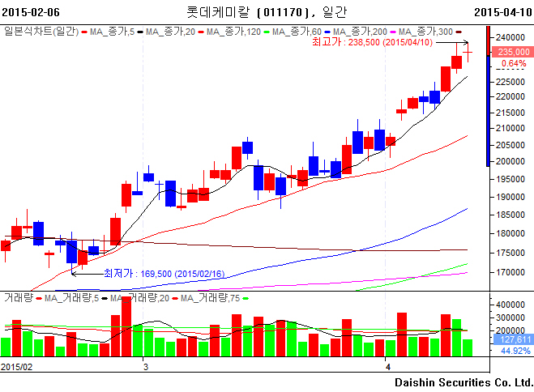This screenshot has width=534, height=392.
Task: Select the MA_종가,300 legend entry
Action: 425,32
